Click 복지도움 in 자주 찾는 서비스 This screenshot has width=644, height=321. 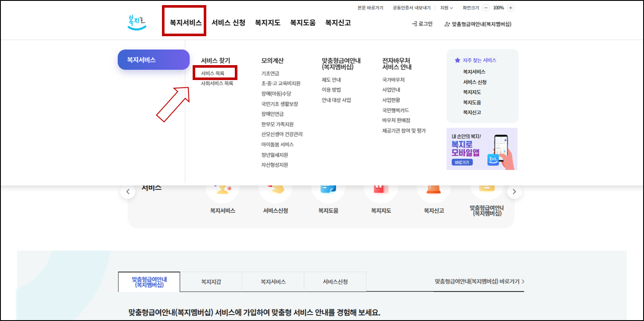[472, 103]
